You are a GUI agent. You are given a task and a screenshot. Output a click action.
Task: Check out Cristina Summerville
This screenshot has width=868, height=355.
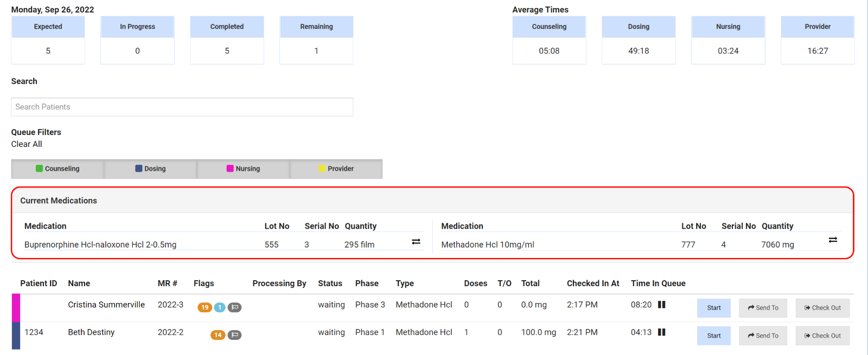(822, 308)
